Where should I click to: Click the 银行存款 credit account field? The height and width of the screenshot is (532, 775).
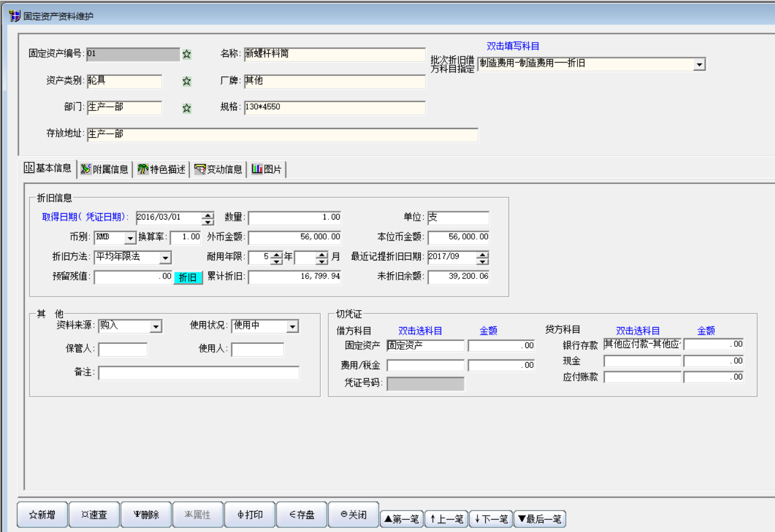pos(642,345)
